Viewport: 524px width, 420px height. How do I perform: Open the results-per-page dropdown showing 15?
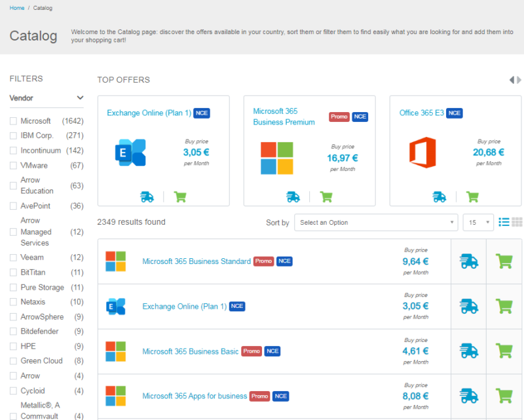pyautogui.click(x=478, y=223)
